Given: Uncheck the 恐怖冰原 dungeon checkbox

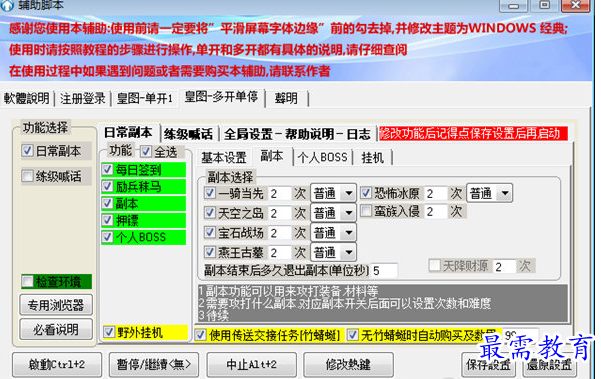Looking at the screenshot, I should pyautogui.click(x=366, y=192).
